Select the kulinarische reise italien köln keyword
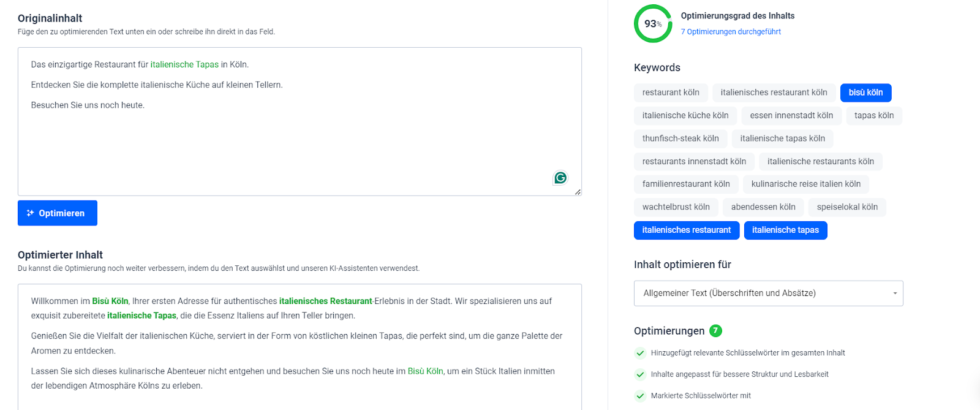Screen dimensions: 980x410 [806, 184]
